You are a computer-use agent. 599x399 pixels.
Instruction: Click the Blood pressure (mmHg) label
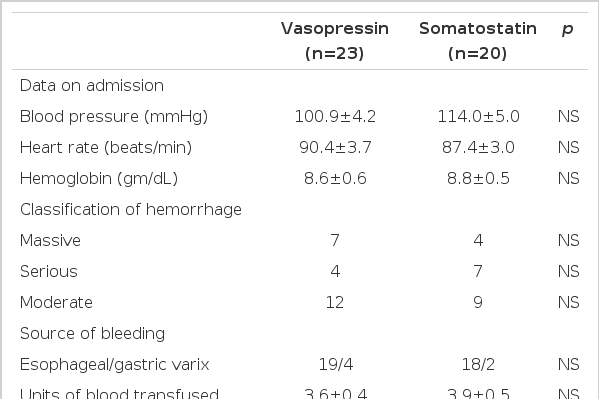tap(114, 117)
